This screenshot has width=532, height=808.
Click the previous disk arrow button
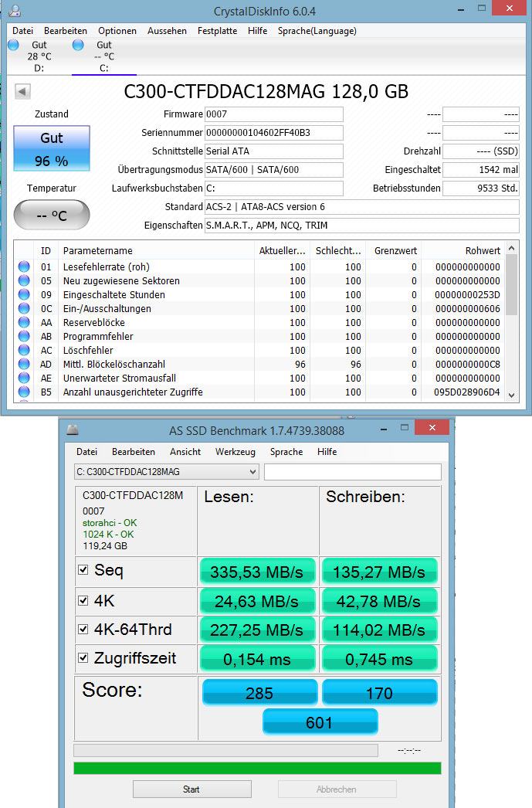click(x=22, y=91)
